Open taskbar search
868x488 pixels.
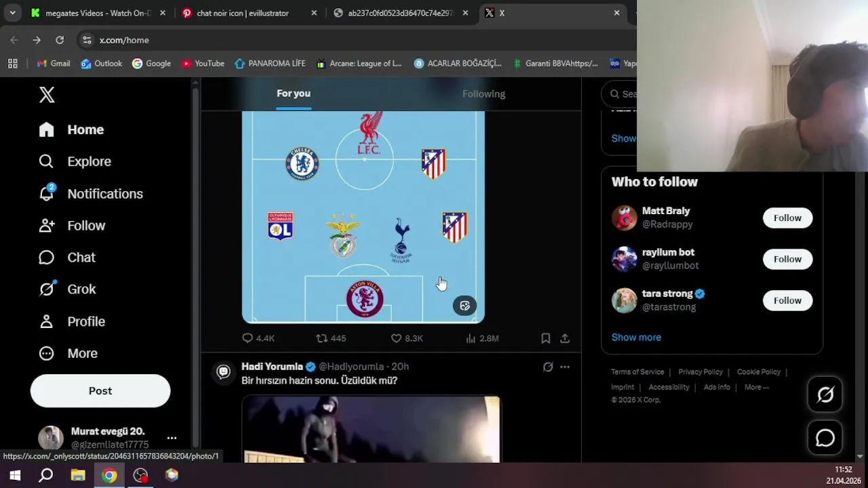pyautogui.click(x=46, y=475)
